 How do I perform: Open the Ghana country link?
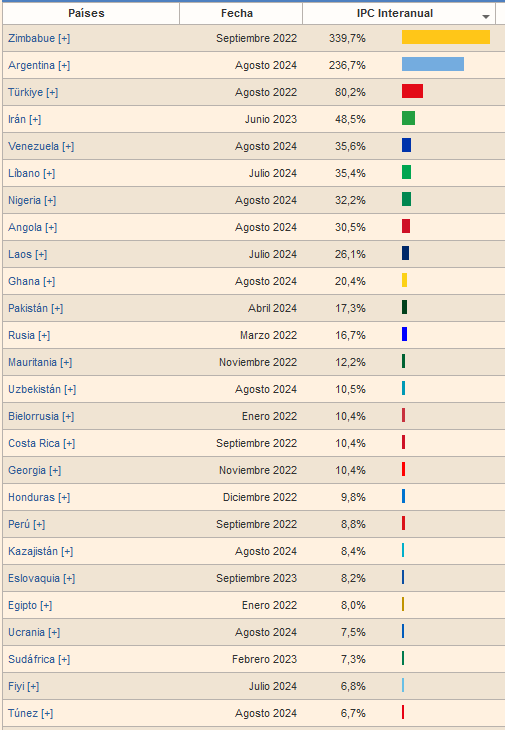(x=24, y=281)
